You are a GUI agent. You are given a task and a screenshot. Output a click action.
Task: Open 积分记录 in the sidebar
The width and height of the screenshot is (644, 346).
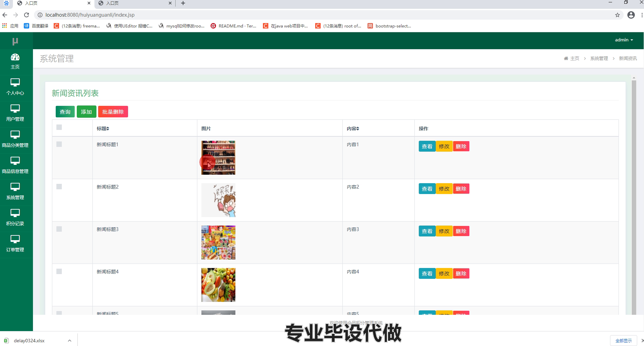tap(15, 218)
